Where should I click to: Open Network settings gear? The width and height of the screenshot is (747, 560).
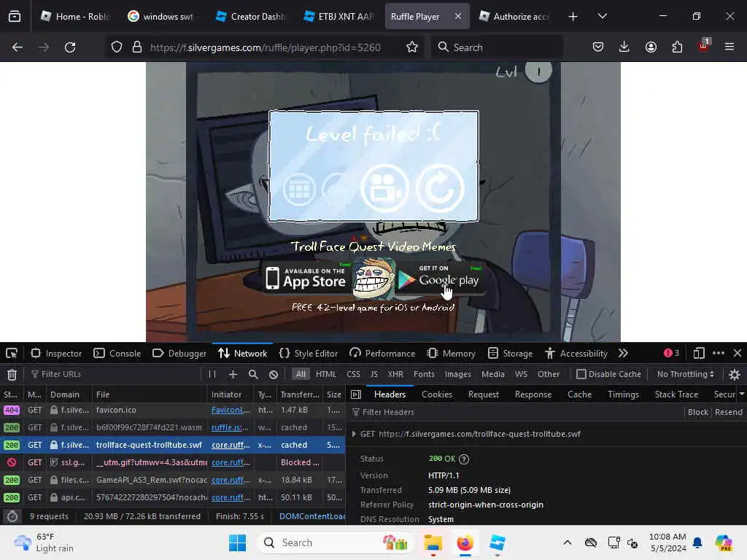tap(734, 375)
